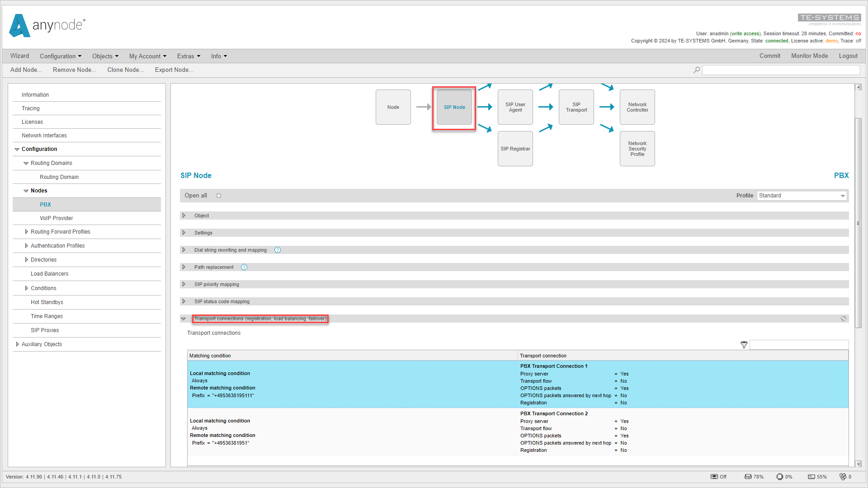Click the filter icon in Transport connections
Viewport: 868px width, 488px height.
coord(745,344)
